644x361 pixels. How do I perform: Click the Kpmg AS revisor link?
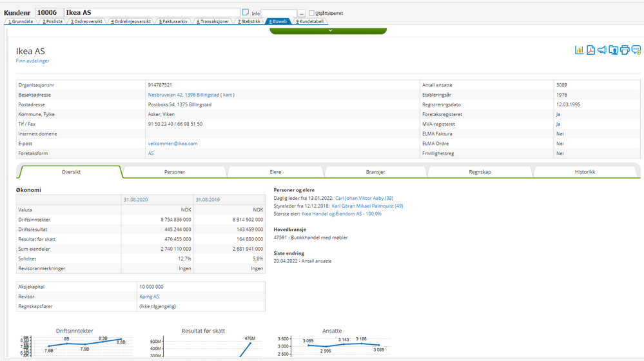(149, 297)
